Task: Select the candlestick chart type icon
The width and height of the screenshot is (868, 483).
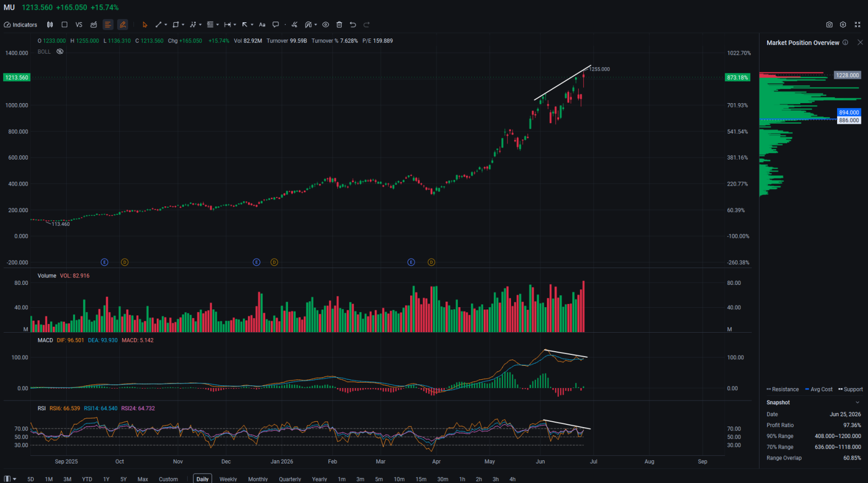Action: 50,24
